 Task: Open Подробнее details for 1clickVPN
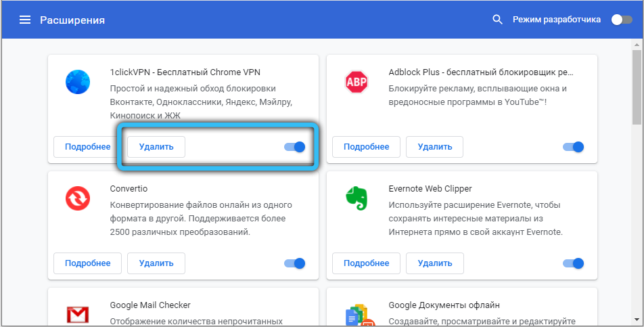[x=87, y=146]
